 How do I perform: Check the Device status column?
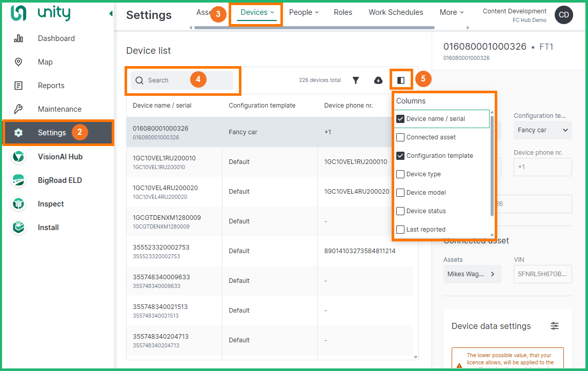coord(401,211)
